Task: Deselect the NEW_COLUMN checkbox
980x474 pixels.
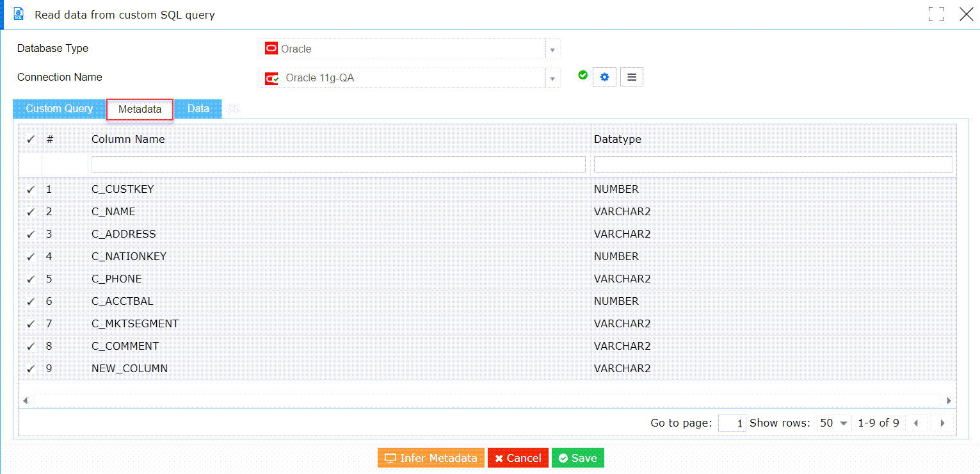Action: pos(30,368)
